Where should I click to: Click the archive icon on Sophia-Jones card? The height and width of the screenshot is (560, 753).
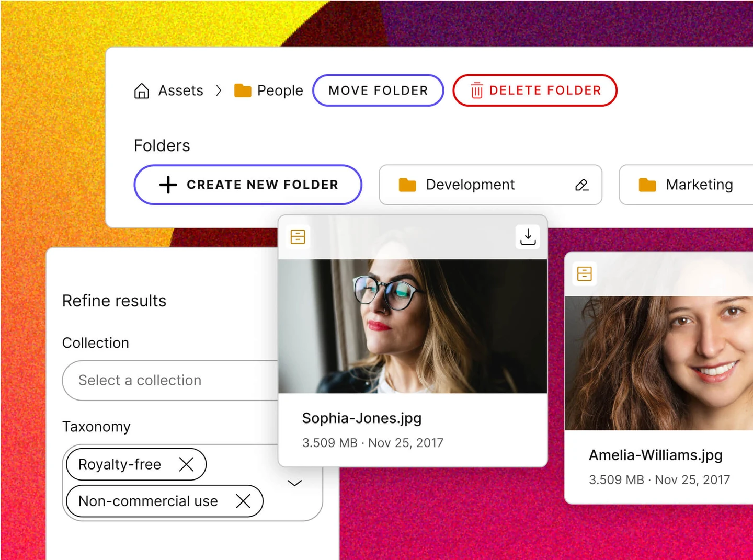pyautogui.click(x=298, y=237)
